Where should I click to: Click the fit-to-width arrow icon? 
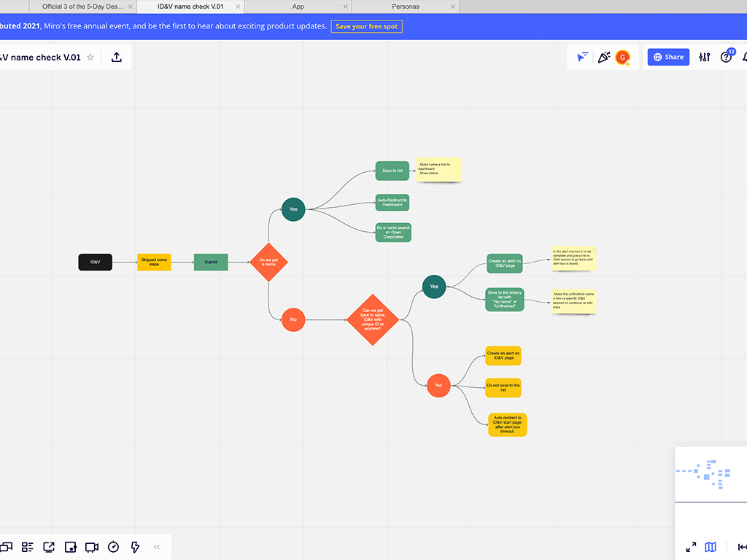coord(742,547)
